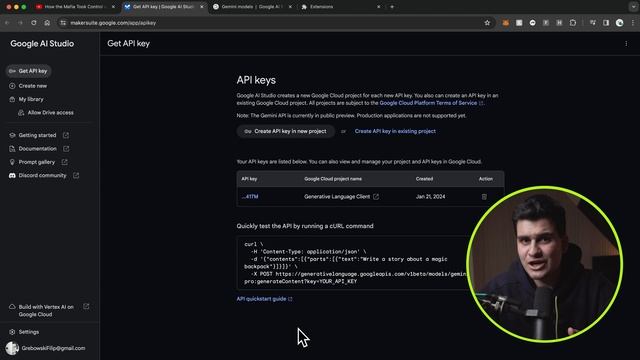640x360 pixels.
Task: Click the Discord logo icon in sidebar
Action: click(x=12, y=176)
